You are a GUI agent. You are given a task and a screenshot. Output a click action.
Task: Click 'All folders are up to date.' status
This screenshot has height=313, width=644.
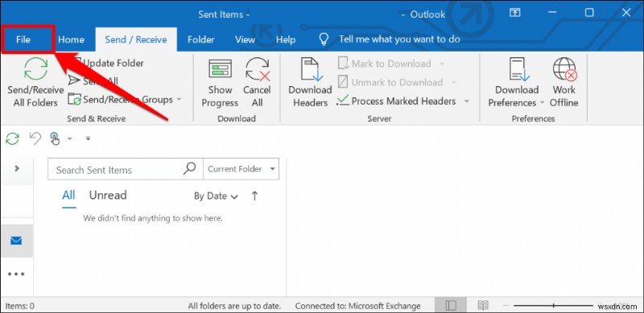(235, 306)
